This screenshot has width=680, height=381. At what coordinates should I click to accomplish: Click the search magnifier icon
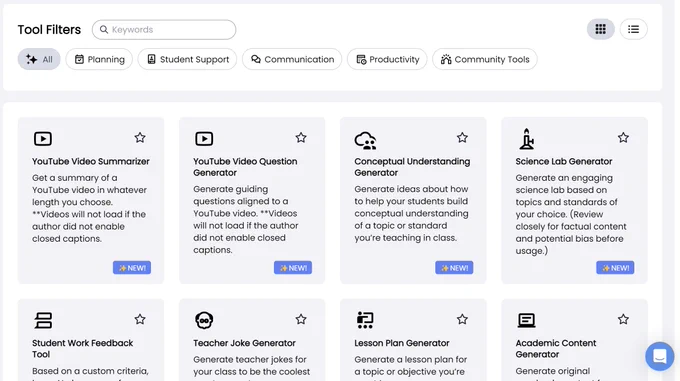pyautogui.click(x=104, y=29)
